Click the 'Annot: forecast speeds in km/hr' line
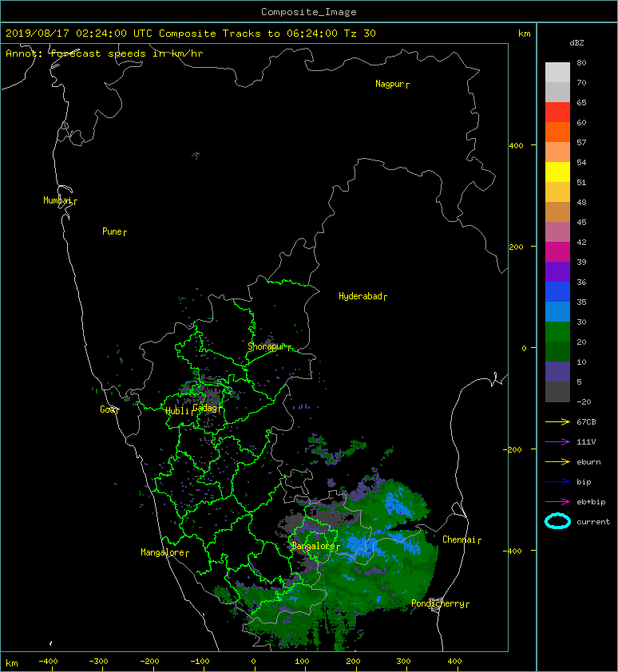Screen dimensions: 618x672 click(x=105, y=53)
